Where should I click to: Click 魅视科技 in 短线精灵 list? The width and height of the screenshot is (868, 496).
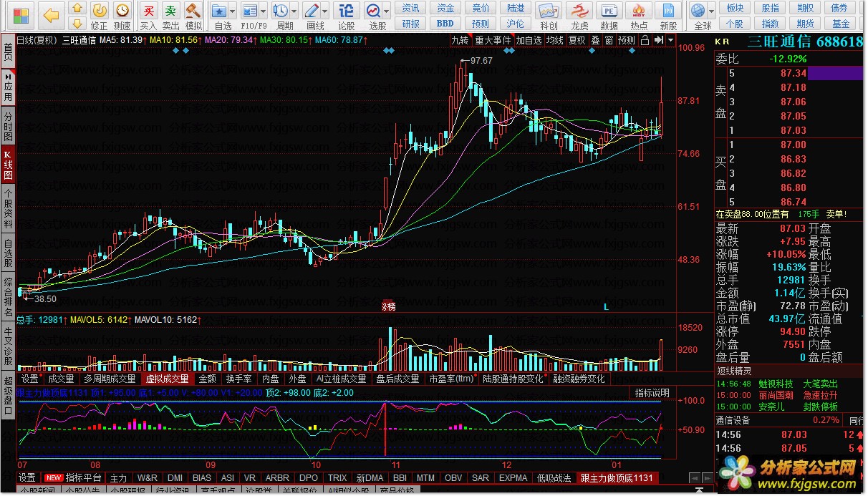(x=775, y=384)
